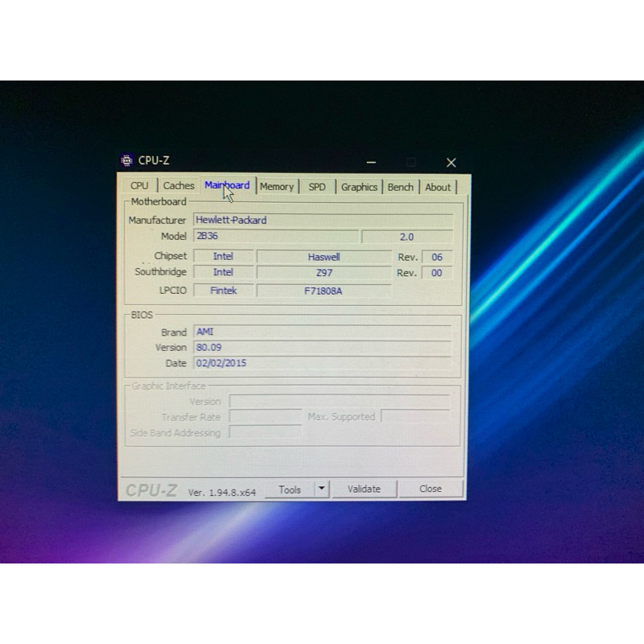Viewport: 644px width, 644px height.
Task: Click the Validate button
Action: pos(364,489)
